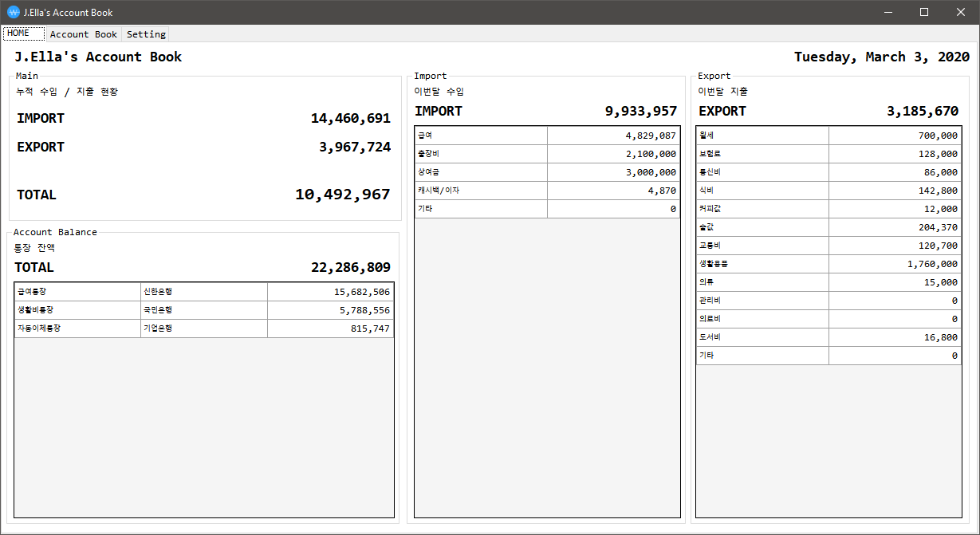Click the 식비 expense row label
This screenshot has width=980, height=535.
tap(762, 191)
